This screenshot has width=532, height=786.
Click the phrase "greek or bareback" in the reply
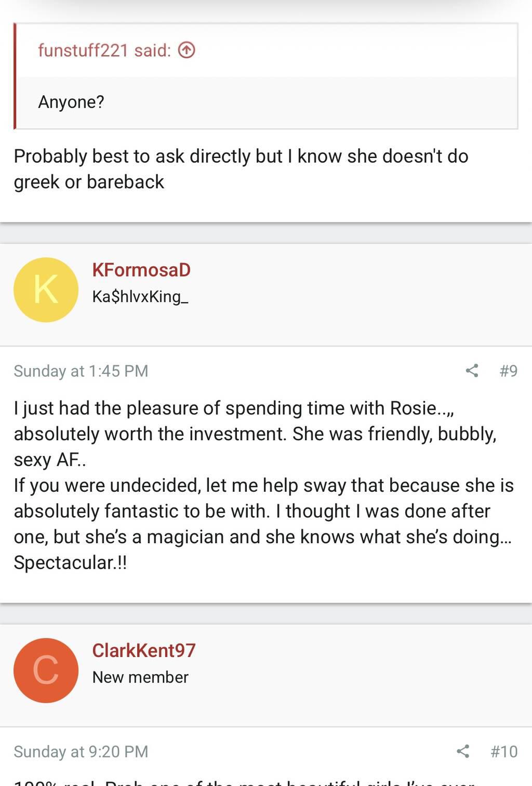point(89,182)
